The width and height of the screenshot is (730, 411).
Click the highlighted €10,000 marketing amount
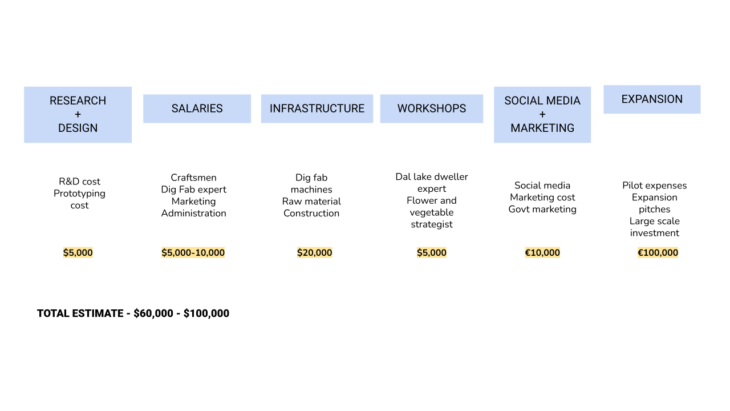(542, 253)
